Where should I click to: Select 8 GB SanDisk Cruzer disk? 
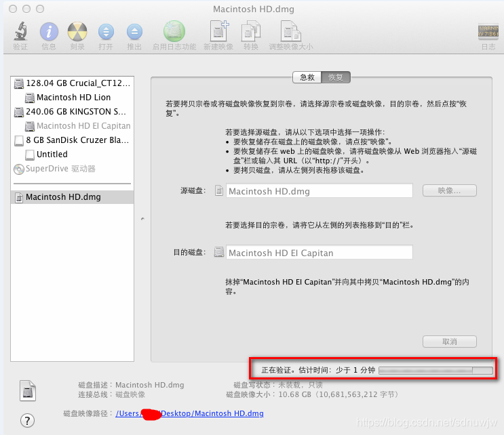click(x=73, y=140)
